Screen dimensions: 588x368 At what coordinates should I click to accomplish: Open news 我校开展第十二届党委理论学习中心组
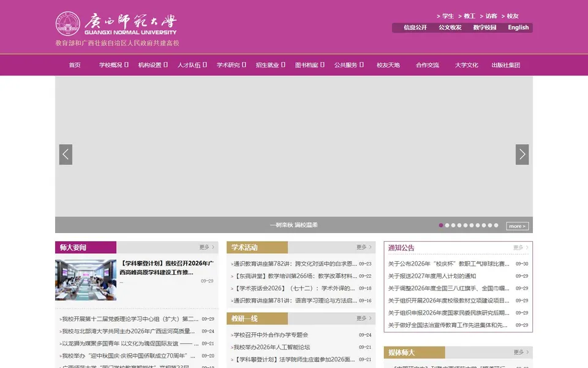tap(130, 319)
